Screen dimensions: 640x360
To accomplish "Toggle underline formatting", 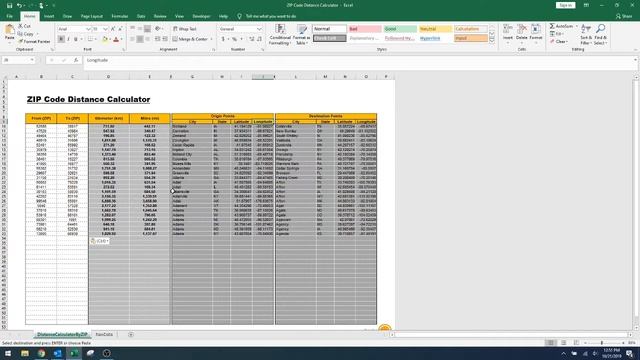I will (x=76, y=39).
